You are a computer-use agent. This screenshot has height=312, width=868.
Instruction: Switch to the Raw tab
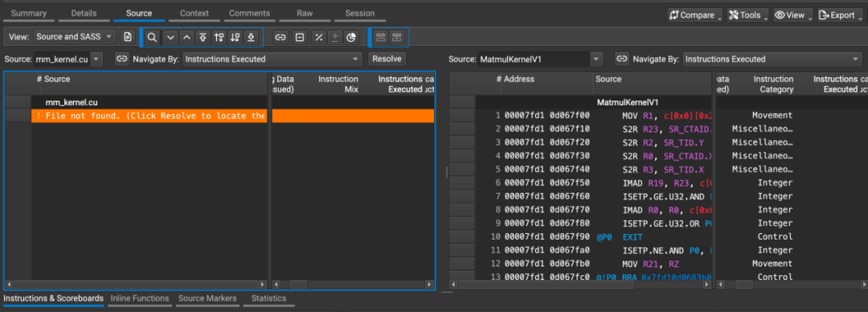point(305,14)
